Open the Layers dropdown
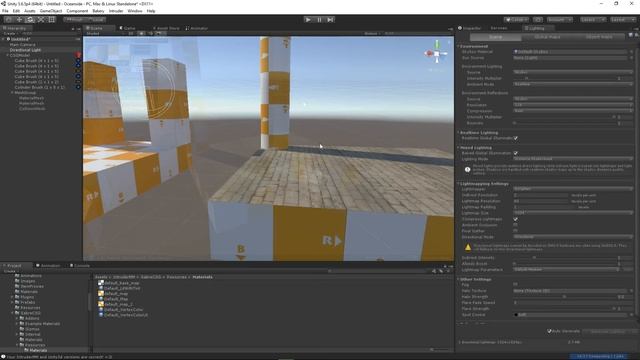 (593, 20)
